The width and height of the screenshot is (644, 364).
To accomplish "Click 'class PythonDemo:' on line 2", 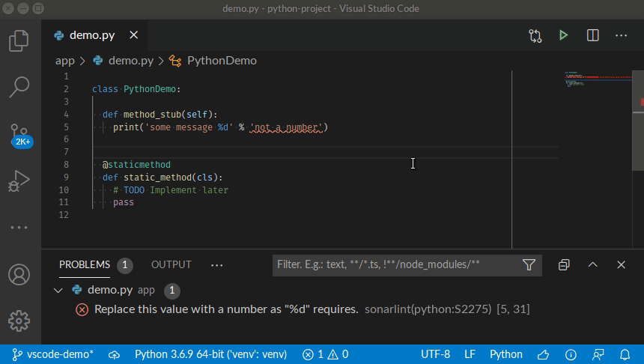I will point(136,89).
